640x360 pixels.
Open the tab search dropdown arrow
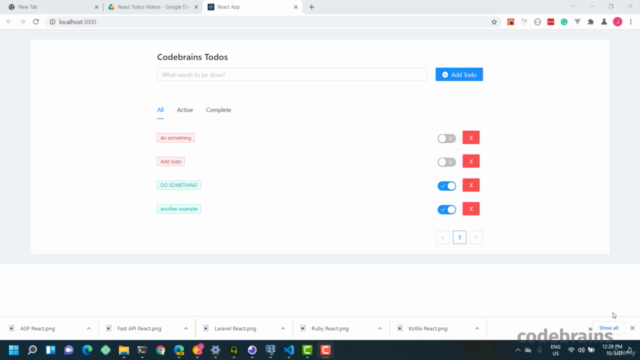point(573,7)
